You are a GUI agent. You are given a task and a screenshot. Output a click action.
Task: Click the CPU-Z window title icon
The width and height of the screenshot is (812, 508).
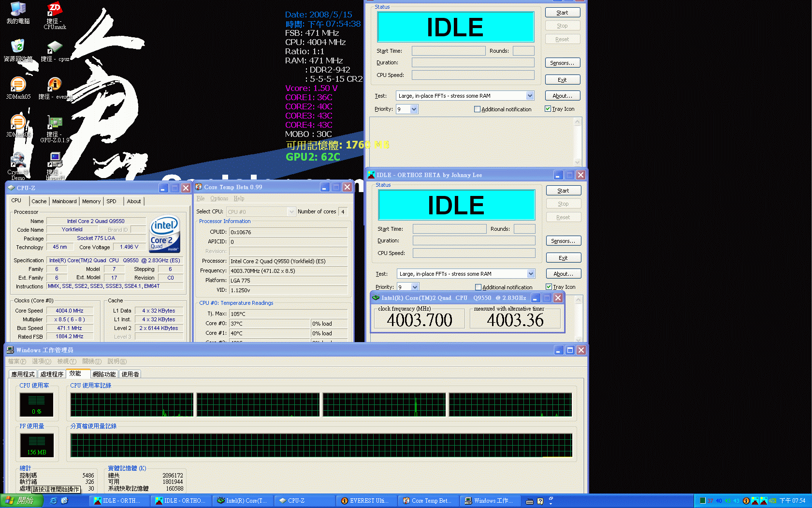pos(11,188)
